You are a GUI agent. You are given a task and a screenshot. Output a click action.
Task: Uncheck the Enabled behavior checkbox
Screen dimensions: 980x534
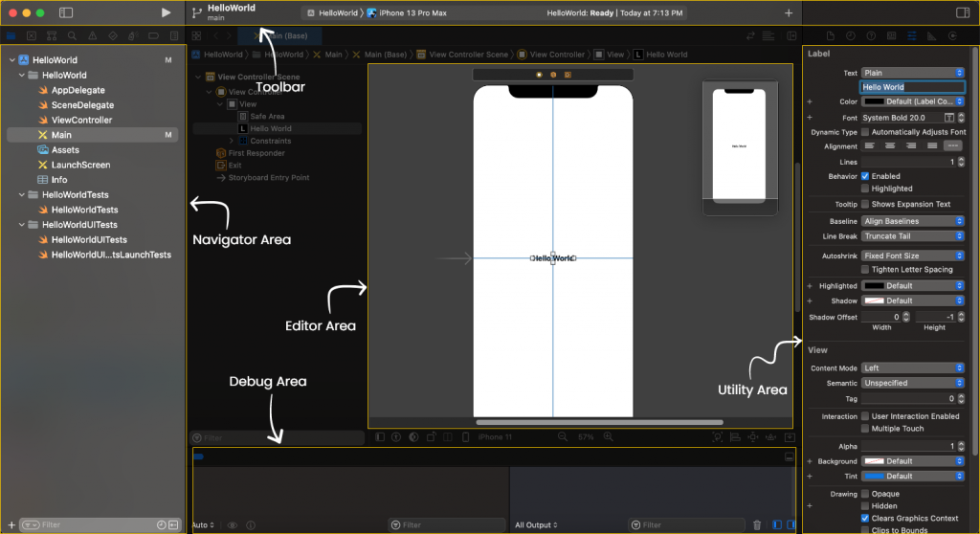(865, 176)
